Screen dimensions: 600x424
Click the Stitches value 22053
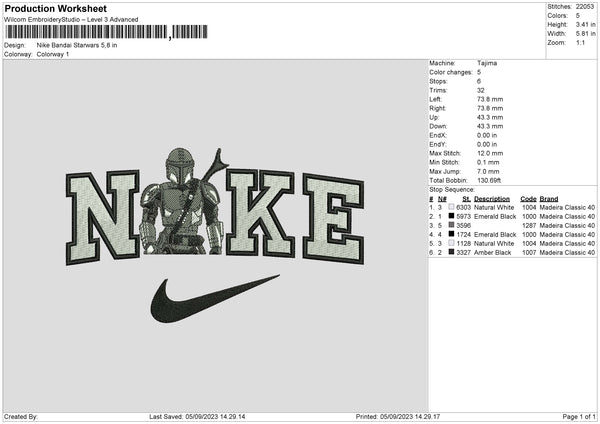[585, 7]
